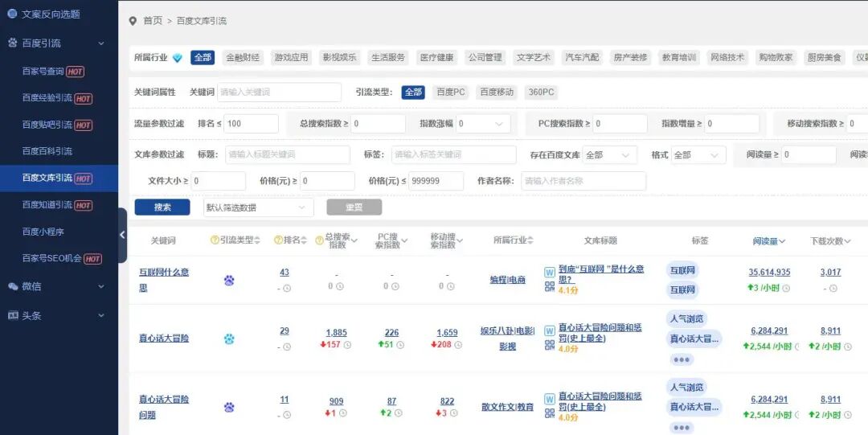The image size is (868, 435).
Task: Open the 指数涨幅 dropdown
Action: click(x=483, y=124)
